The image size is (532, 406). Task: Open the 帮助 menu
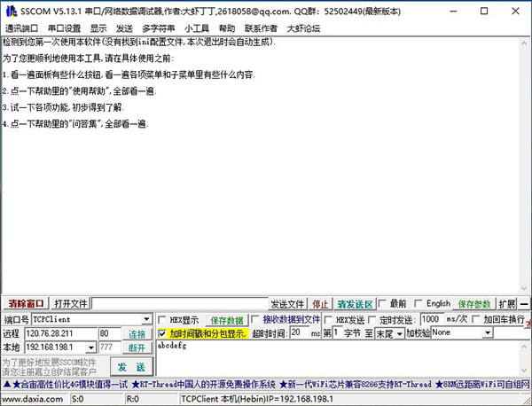(x=227, y=28)
